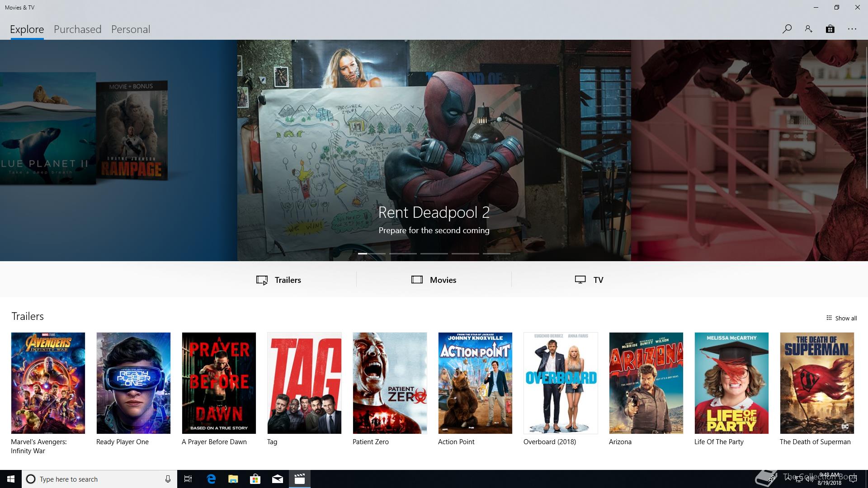This screenshot has height=488, width=868.
Task: Select the first carousel page indicator
Action: coord(372,253)
